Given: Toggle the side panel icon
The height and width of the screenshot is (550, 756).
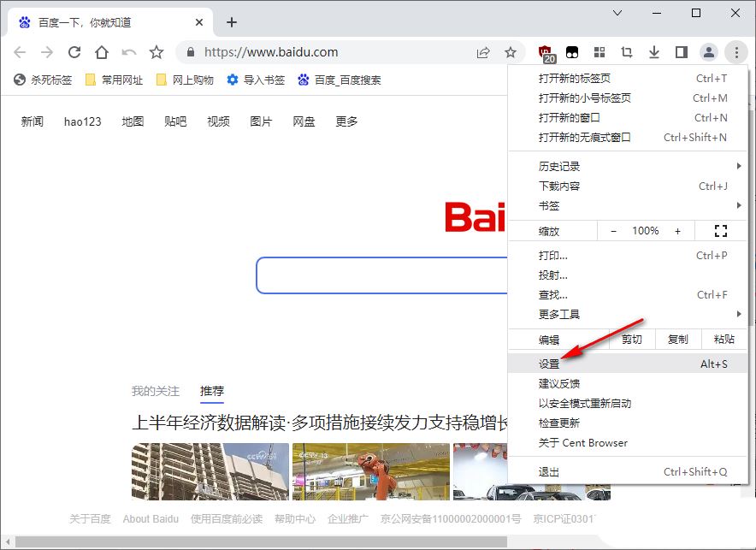Looking at the screenshot, I should (x=681, y=52).
